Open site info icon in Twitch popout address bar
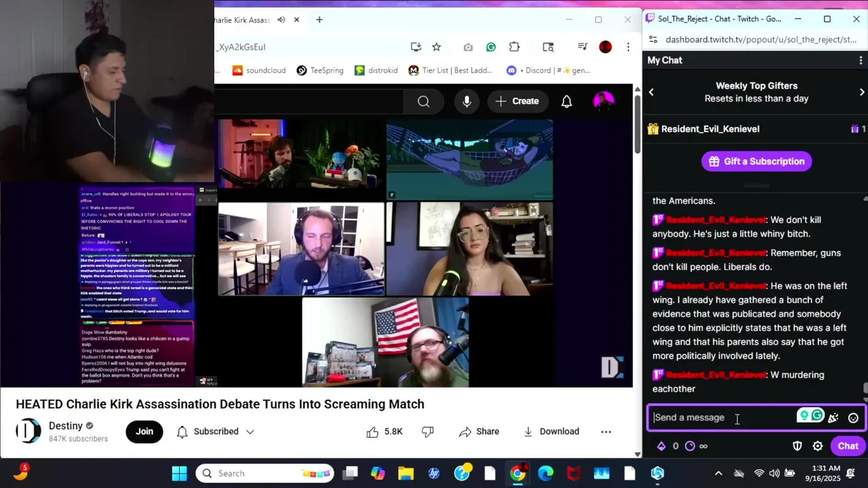Screen dimensions: 868x488 653,39
